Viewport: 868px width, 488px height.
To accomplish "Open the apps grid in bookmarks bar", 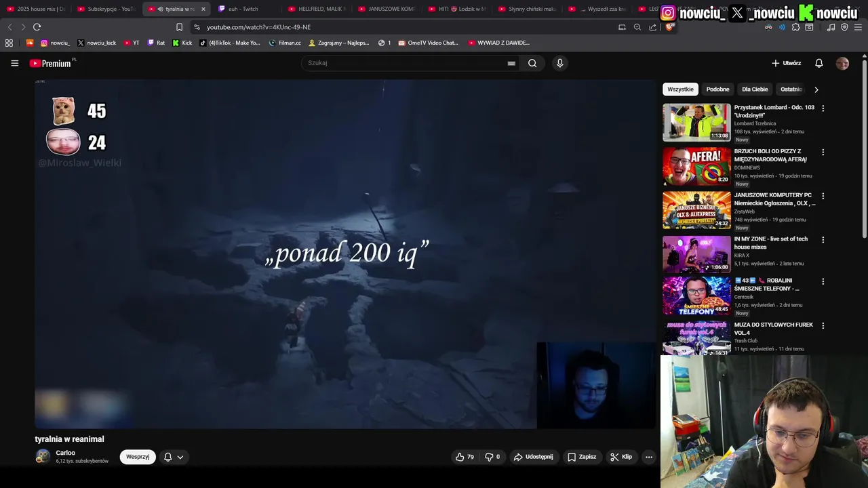I will (9, 43).
